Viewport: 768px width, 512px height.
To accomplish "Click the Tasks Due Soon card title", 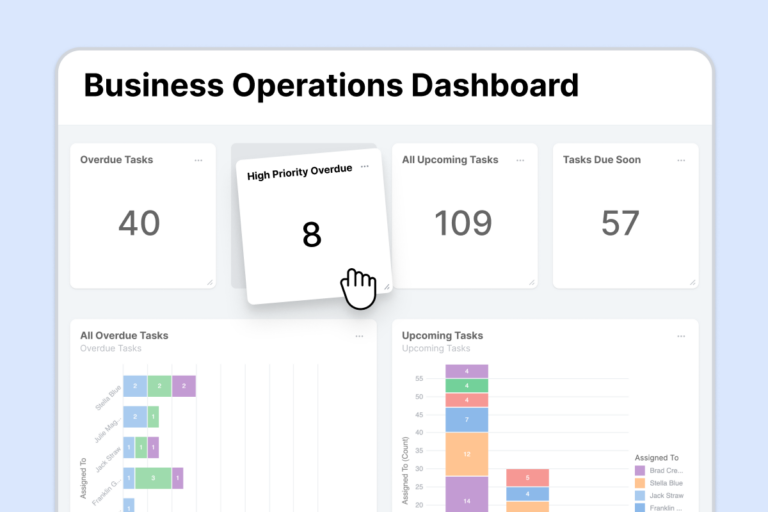I will tap(602, 160).
